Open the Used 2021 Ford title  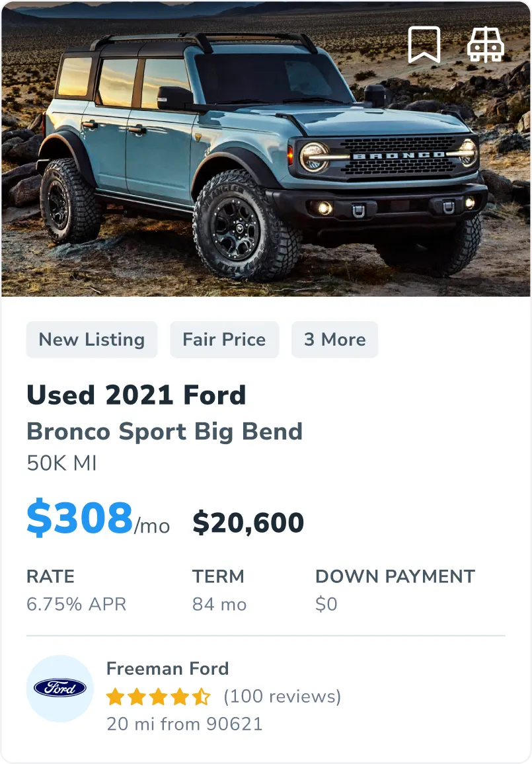(x=136, y=395)
